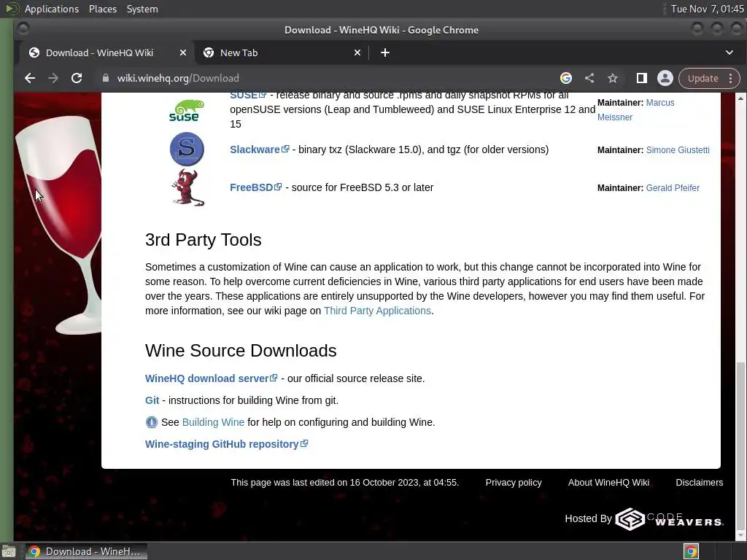Open the Wine-staging GitHub repository link
The width and height of the screenshot is (747, 560).
click(x=226, y=444)
